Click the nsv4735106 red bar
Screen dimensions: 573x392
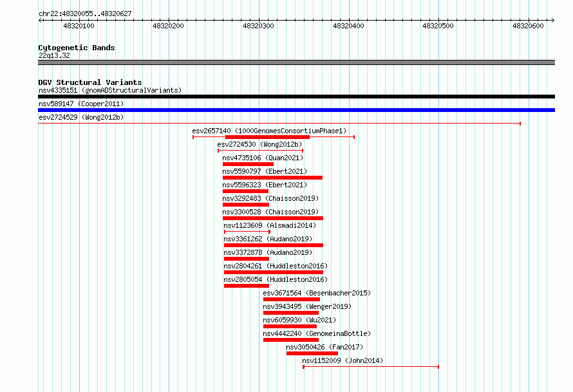point(248,164)
